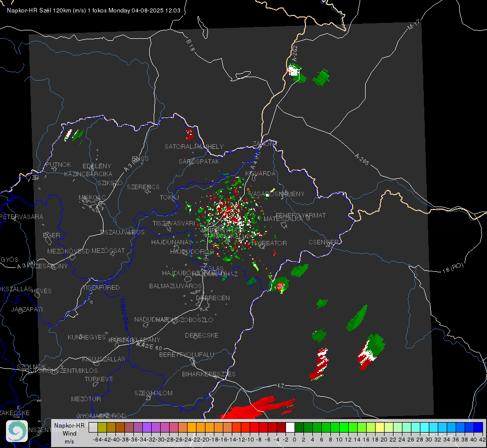
Task: Click the PÉTERVÁSÁRA label
Action: (21, 217)
